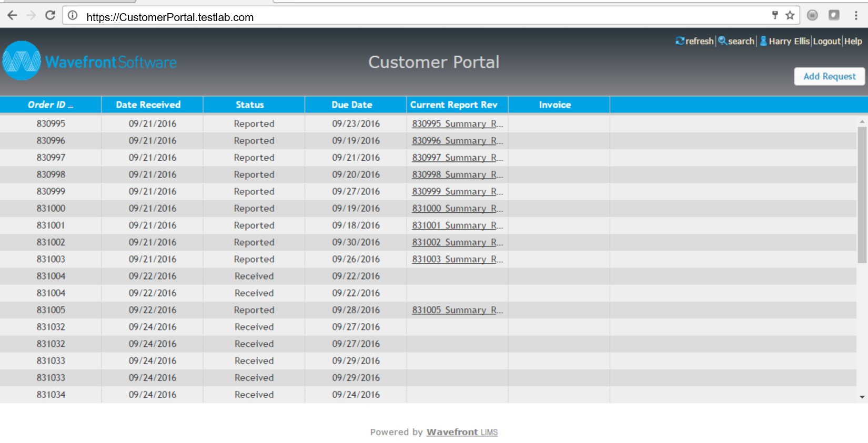The height and width of the screenshot is (443, 868).
Task: Bookmark this page with star icon
Action: [790, 15]
